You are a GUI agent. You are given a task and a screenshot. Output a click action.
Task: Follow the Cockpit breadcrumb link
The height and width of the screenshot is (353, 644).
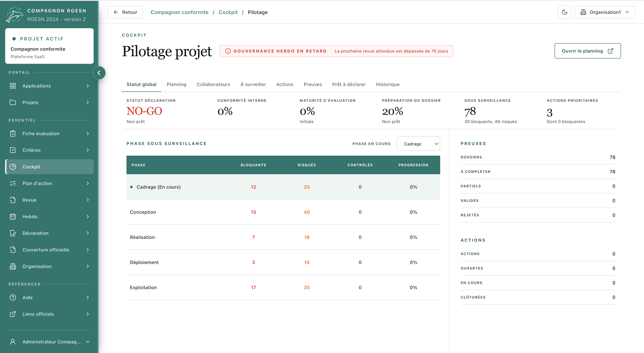click(228, 12)
